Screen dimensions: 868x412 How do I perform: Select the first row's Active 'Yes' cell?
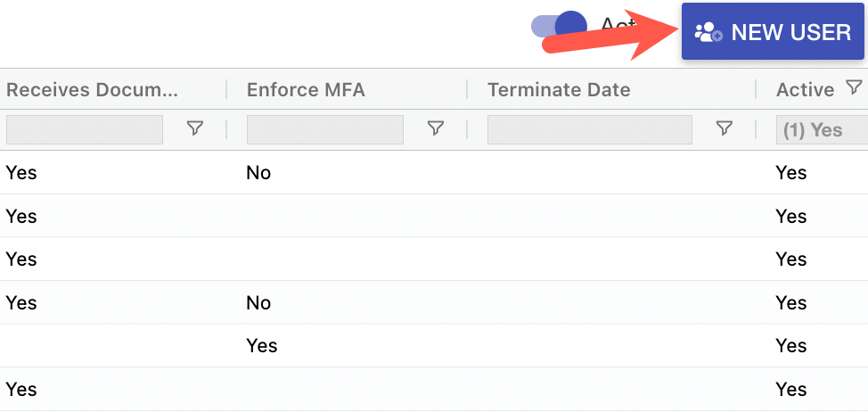[x=791, y=173]
